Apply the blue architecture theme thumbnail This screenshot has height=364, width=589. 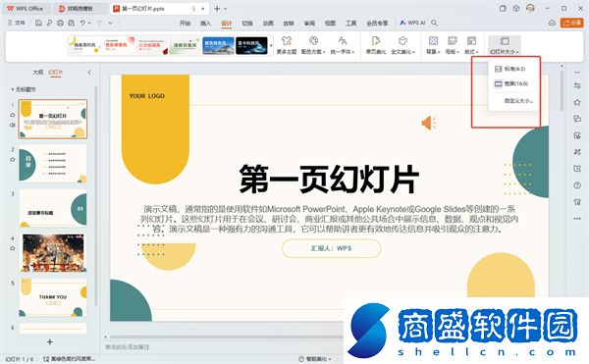coord(218,45)
